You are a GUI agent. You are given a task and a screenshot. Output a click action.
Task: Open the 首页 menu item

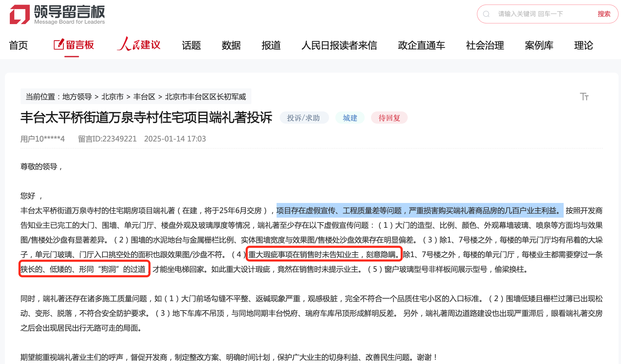pyautogui.click(x=18, y=45)
